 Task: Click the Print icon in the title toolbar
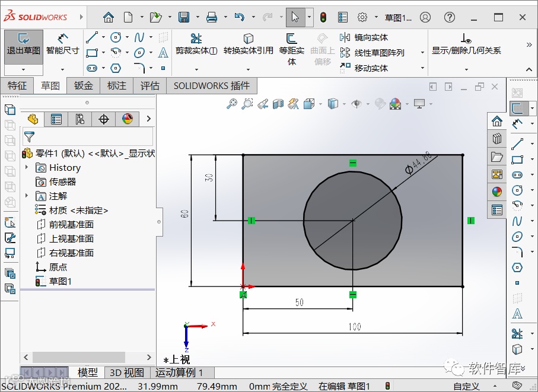[x=211, y=17]
